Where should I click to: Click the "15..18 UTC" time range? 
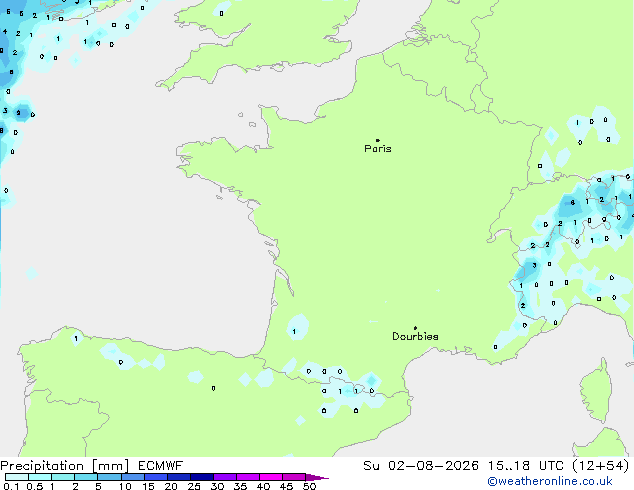[526, 466]
